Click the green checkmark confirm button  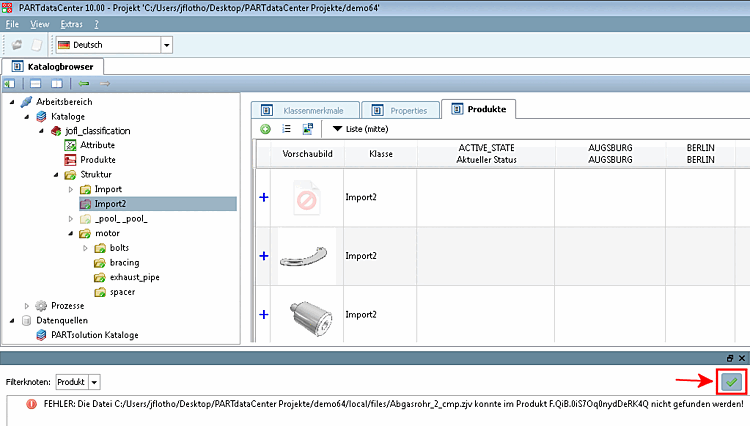click(731, 382)
